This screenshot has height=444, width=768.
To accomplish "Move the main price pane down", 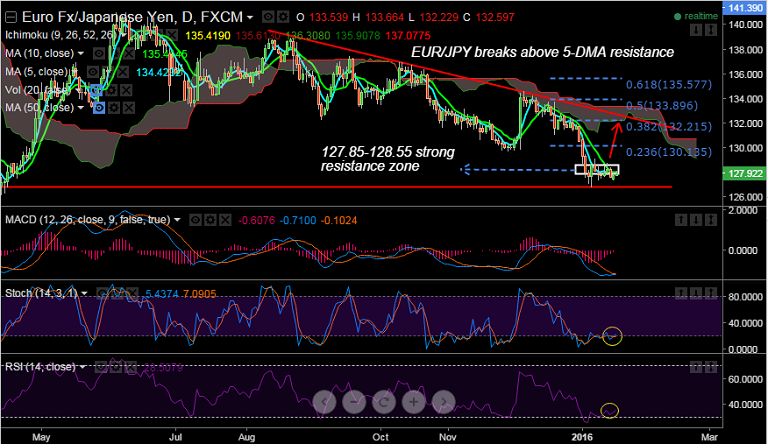I will click(696, 30).
